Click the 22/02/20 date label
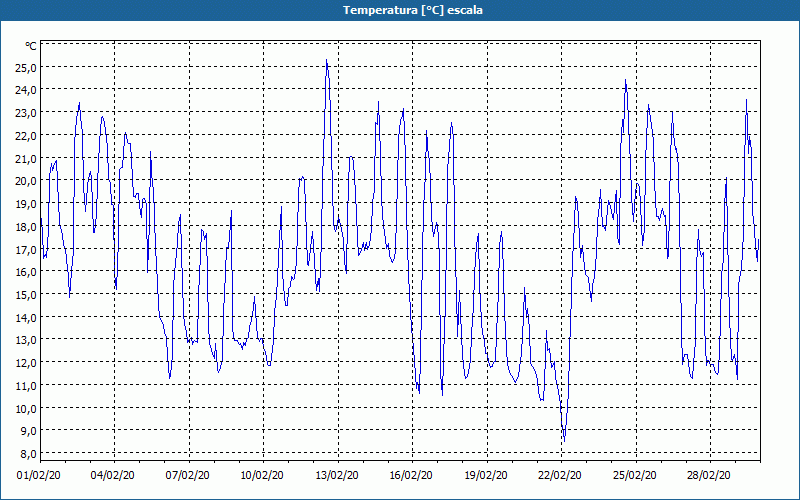The width and height of the screenshot is (800, 500). point(560,475)
